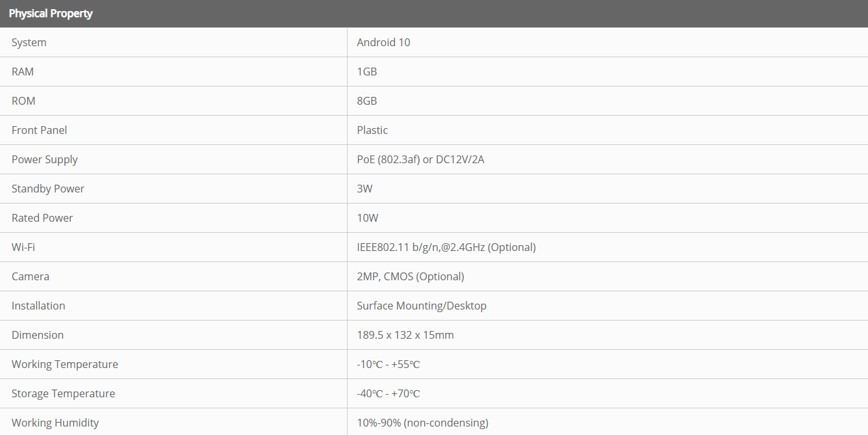
Task: Select the Android 10 value cell
Action: 383,42
